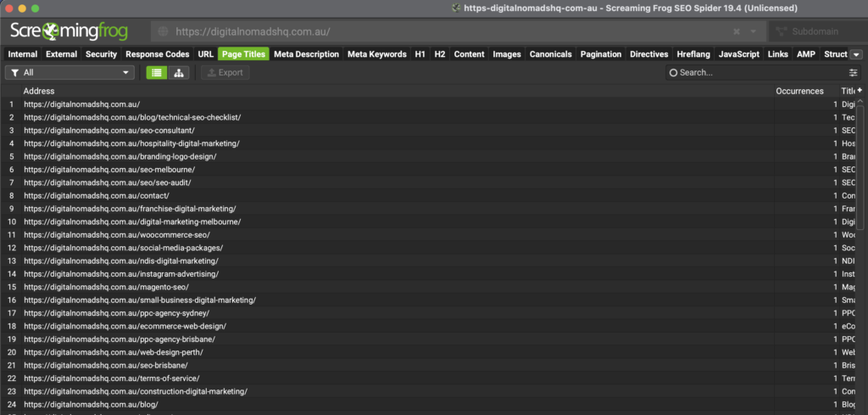Click the funnel filter icon
This screenshot has height=415, width=868.
pyautogui.click(x=14, y=73)
